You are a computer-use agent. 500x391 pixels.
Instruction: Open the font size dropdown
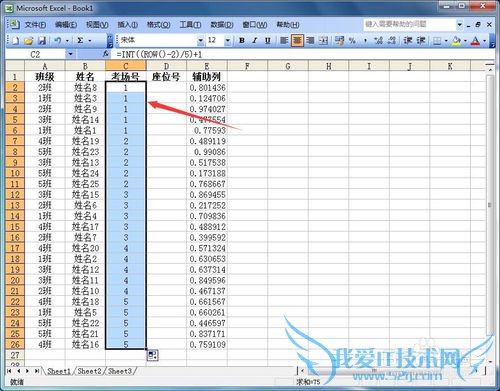point(228,41)
